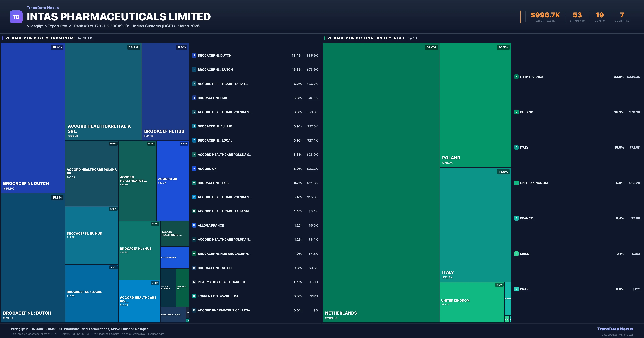The height and width of the screenshot is (338, 644).
Task: Click the purple TD logo icon
Action: [16, 17]
